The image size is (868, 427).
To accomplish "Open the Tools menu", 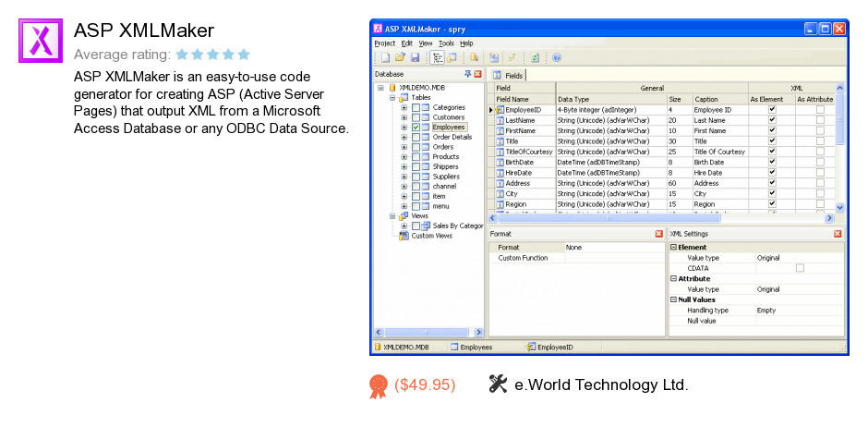I will pos(446,43).
